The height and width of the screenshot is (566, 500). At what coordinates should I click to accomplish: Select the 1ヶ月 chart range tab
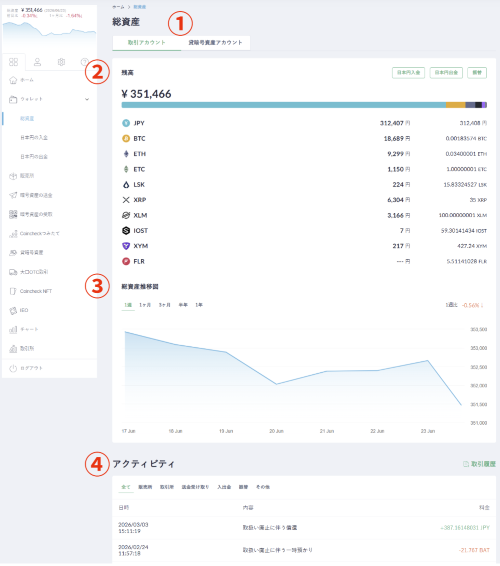pyautogui.click(x=145, y=305)
